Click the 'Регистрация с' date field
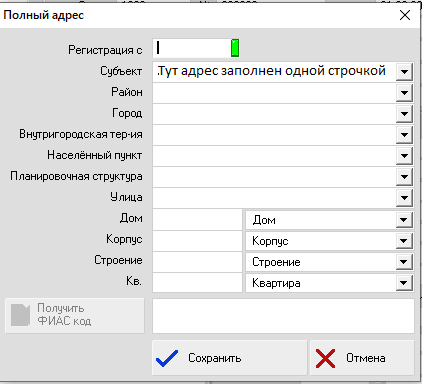This screenshot has height=384, width=422. click(x=192, y=48)
